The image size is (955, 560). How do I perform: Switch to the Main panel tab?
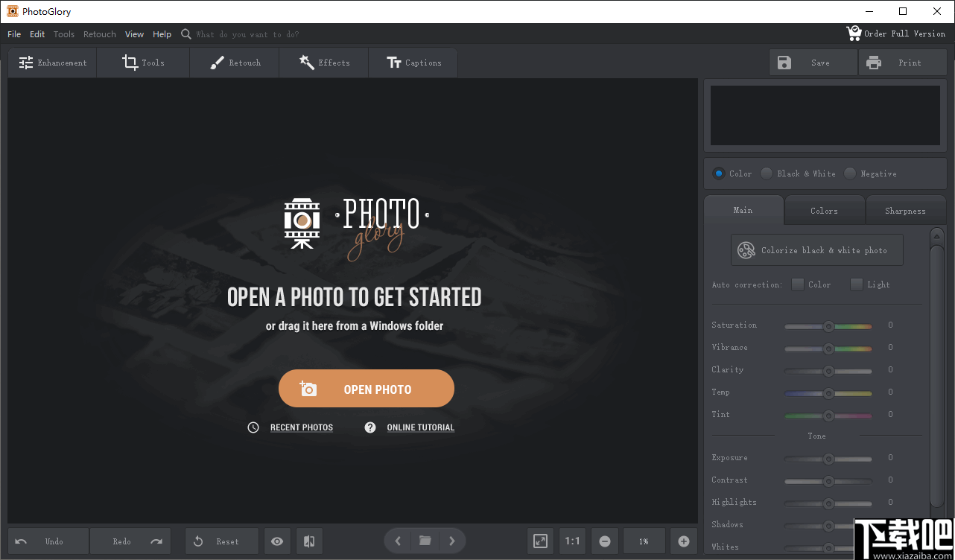pos(743,210)
